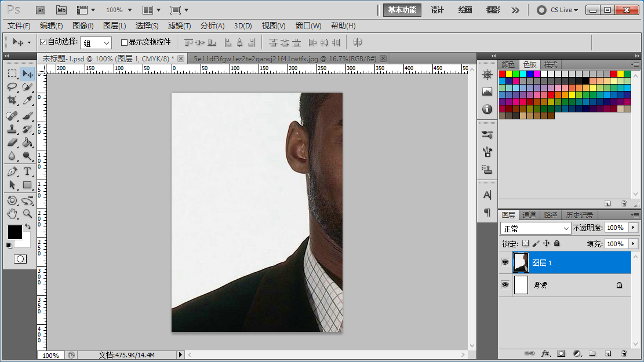
Task: Enable the 显示变换控件 checkbox
Action: click(124, 42)
